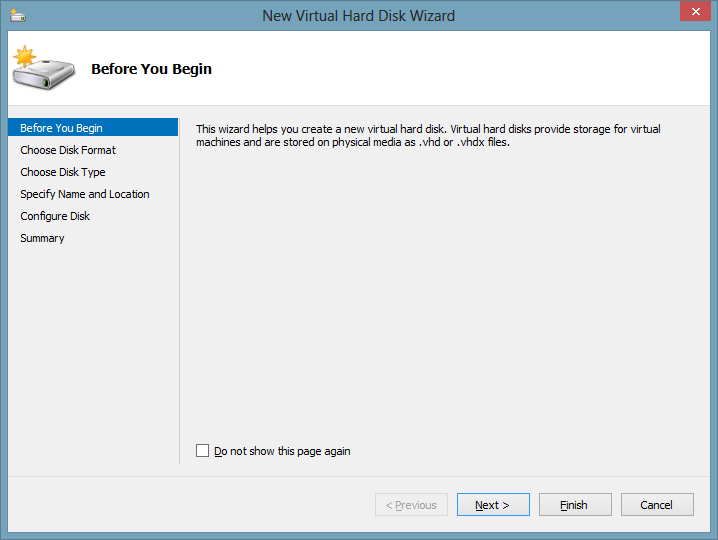The height and width of the screenshot is (540, 718).
Task: Click the Finish button
Action: point(575,505)
